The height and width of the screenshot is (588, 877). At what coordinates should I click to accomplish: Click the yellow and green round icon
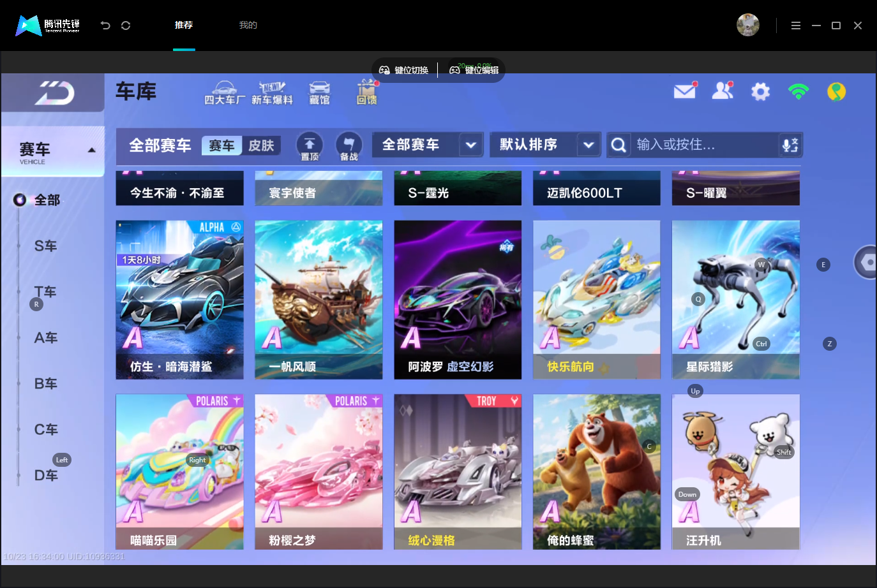836,92
